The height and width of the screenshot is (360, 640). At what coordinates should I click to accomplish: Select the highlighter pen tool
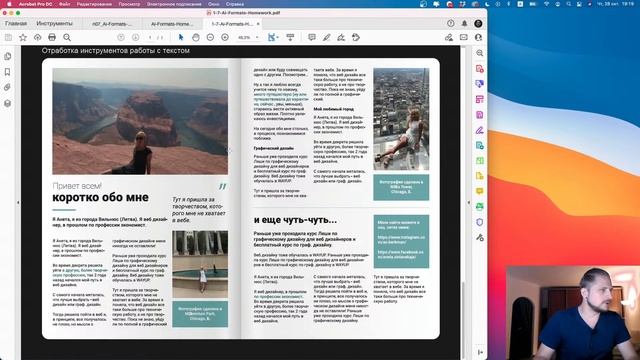(327, 38)
